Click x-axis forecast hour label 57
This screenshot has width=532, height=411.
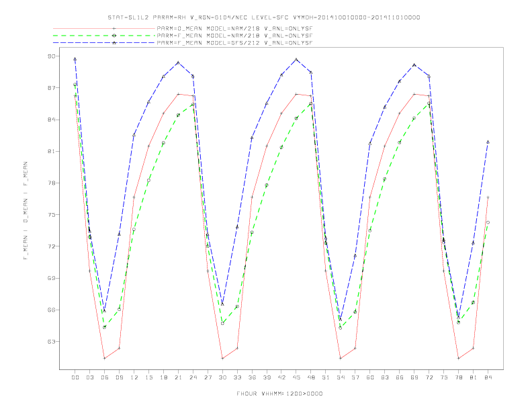(x=355, y=377)
